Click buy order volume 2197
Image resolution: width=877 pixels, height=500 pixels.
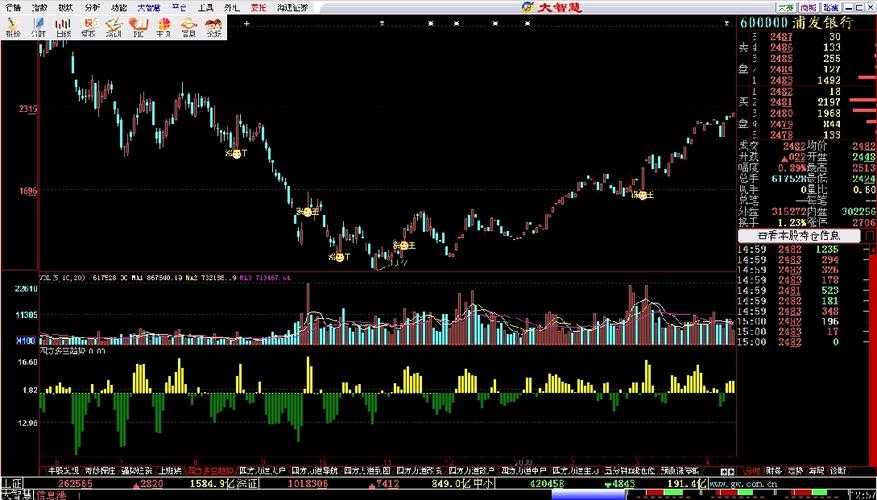827,102
